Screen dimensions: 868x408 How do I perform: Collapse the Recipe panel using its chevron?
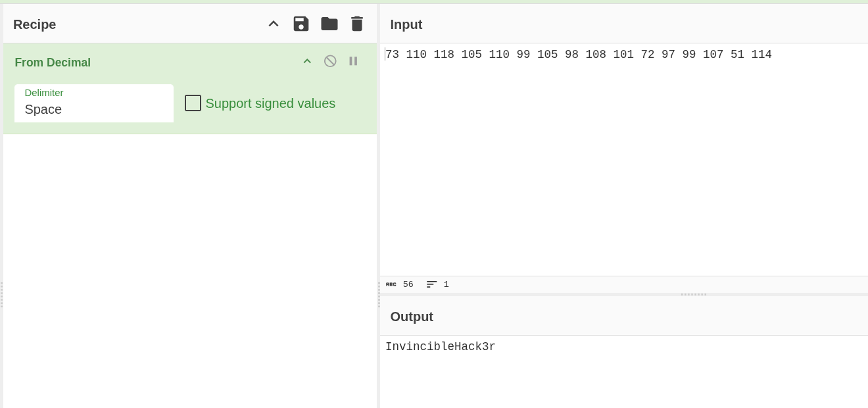(x=274, y=24)
